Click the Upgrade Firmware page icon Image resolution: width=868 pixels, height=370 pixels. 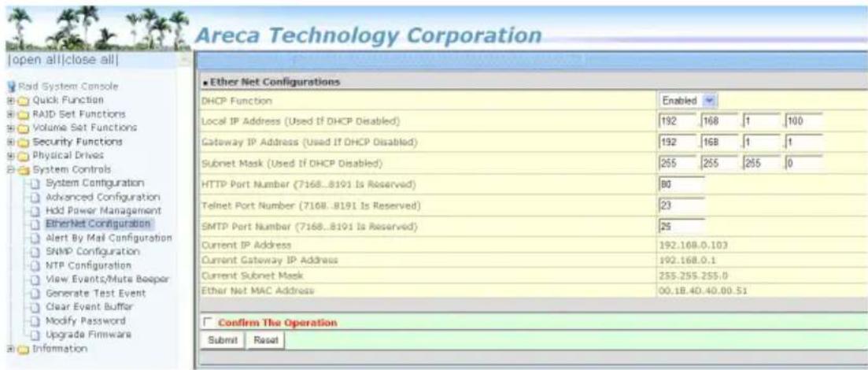(35, 335)
